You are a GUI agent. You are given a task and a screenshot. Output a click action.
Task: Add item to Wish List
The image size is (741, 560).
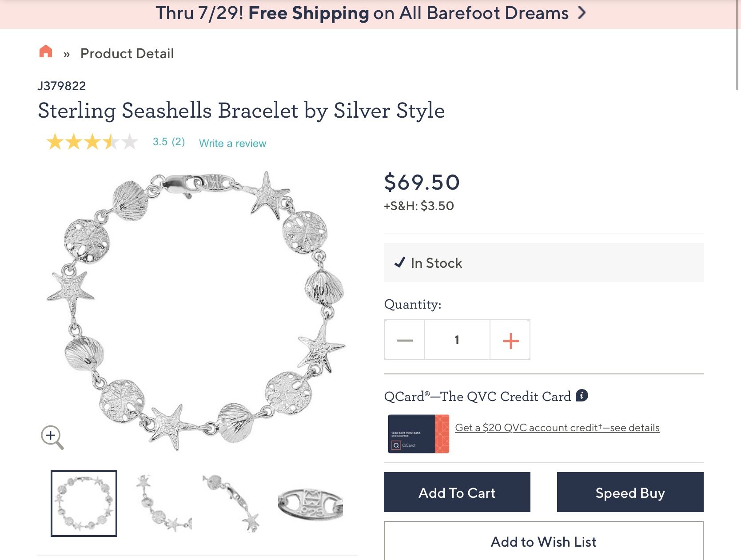click(543, 541)
